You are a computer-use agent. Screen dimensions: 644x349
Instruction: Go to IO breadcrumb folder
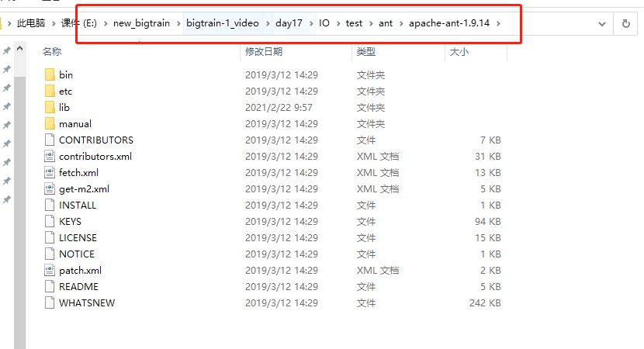tap(324, 23)
